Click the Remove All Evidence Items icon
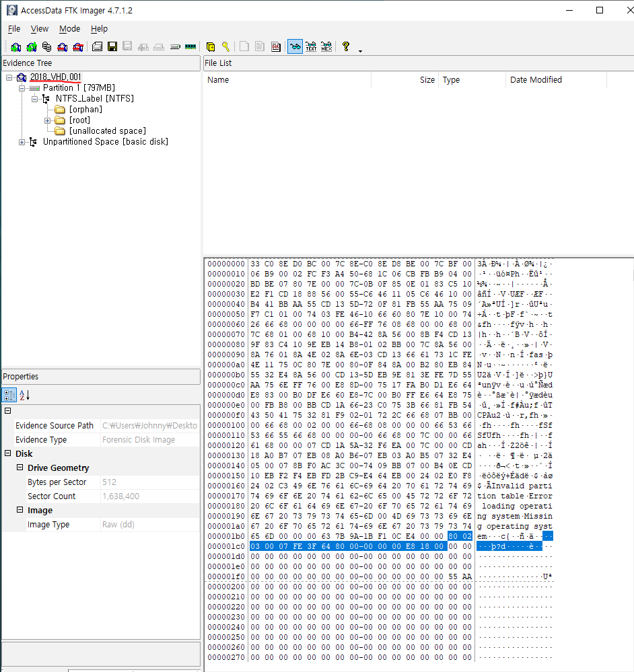The width and height of the screenshot is (634, 672). click(x=77, y=46)
